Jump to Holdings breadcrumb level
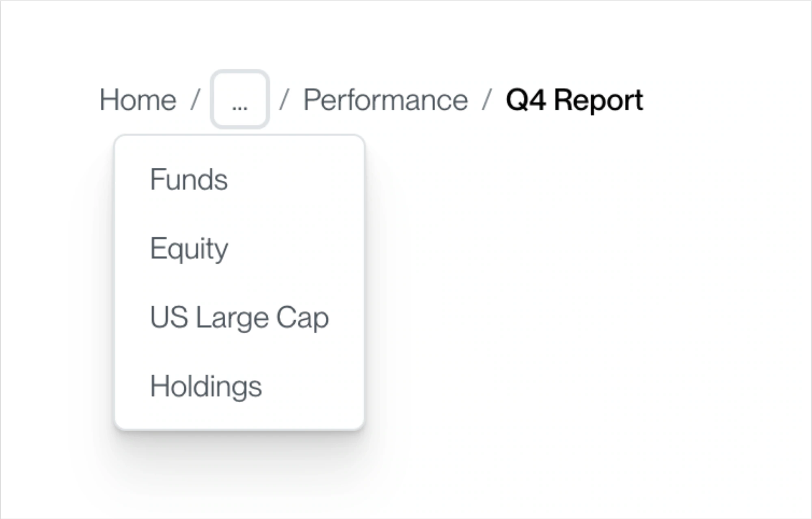Screen dimensions: 812x519 239,386
